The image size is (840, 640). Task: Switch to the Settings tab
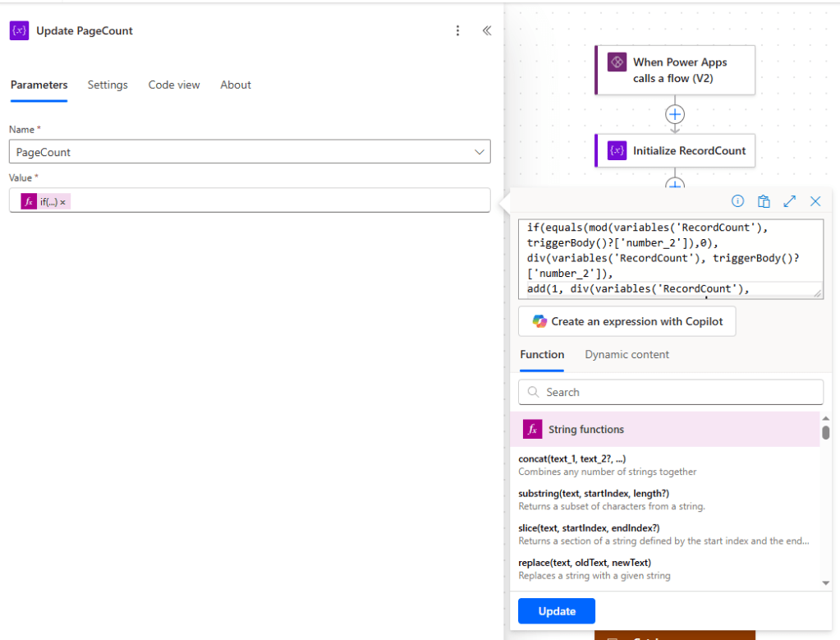(108, 85)
